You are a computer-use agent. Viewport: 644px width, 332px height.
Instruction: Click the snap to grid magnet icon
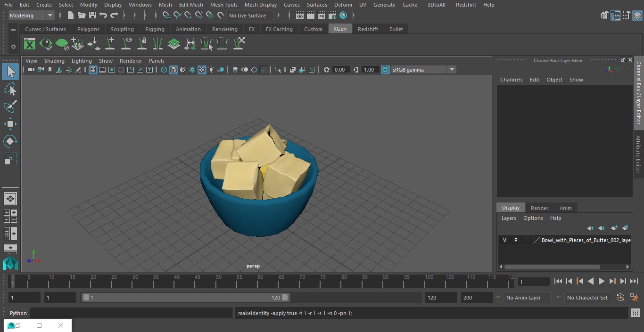[166, 16]
